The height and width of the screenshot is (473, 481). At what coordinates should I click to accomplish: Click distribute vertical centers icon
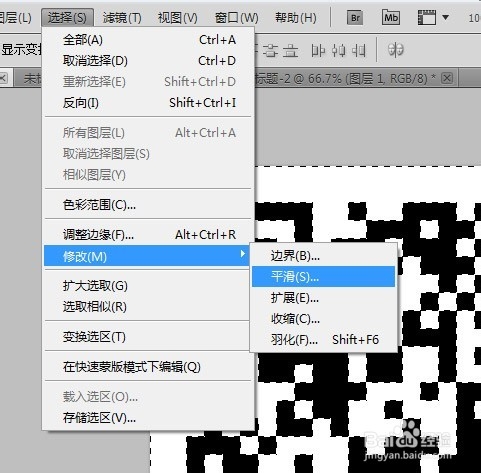coord(270,51)
